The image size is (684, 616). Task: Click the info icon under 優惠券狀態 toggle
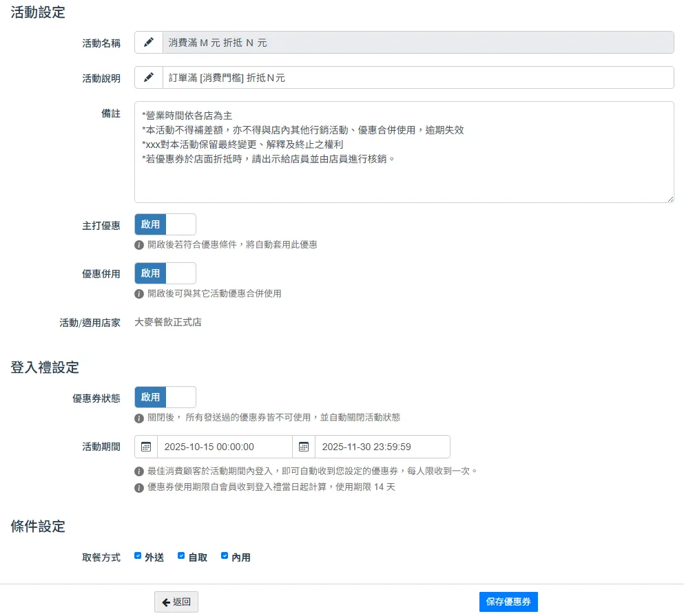tap(139, 418)
